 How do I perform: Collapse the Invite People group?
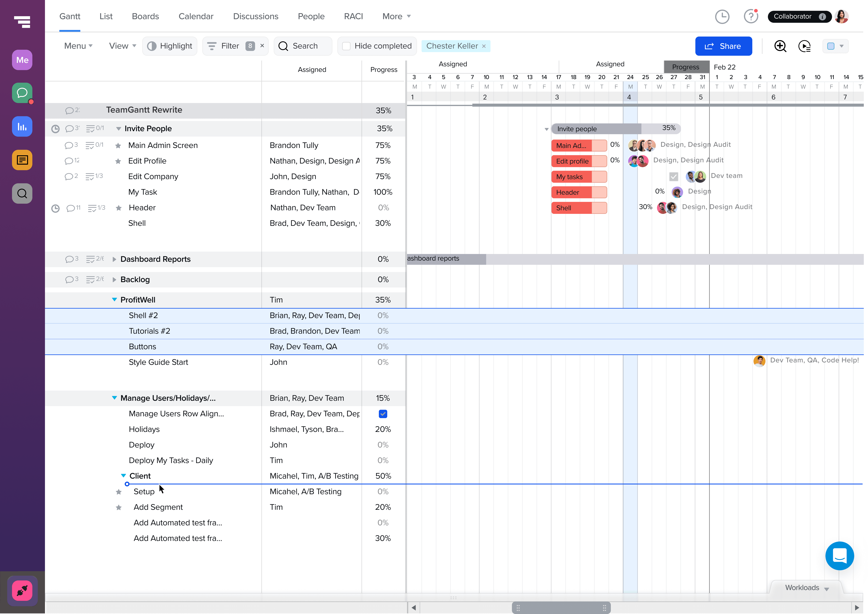click(x=118, y=129)
